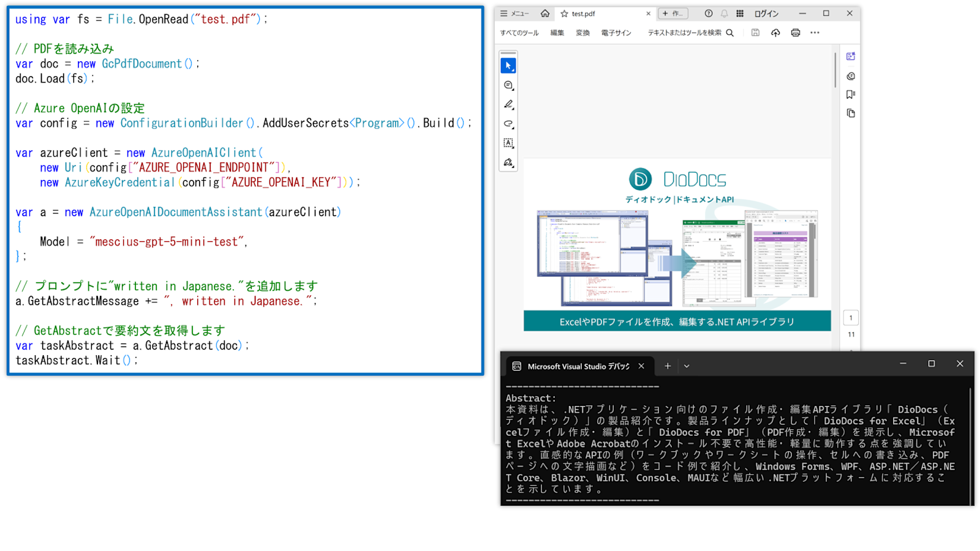Close the test.pdf tab
Screen dimensions: 980x551
coord(648,13)
